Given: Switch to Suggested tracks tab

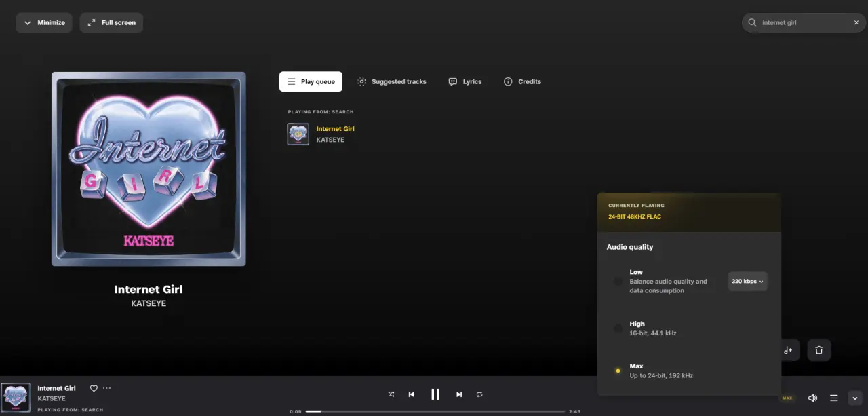Looking at the screenshot, I should coord(392,81).
